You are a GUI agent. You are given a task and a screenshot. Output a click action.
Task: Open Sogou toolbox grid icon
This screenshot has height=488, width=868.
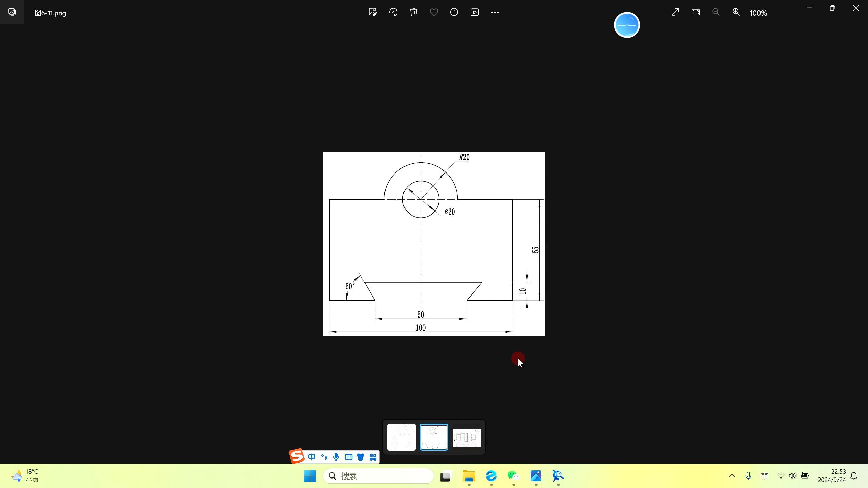(x=373, y=457)
